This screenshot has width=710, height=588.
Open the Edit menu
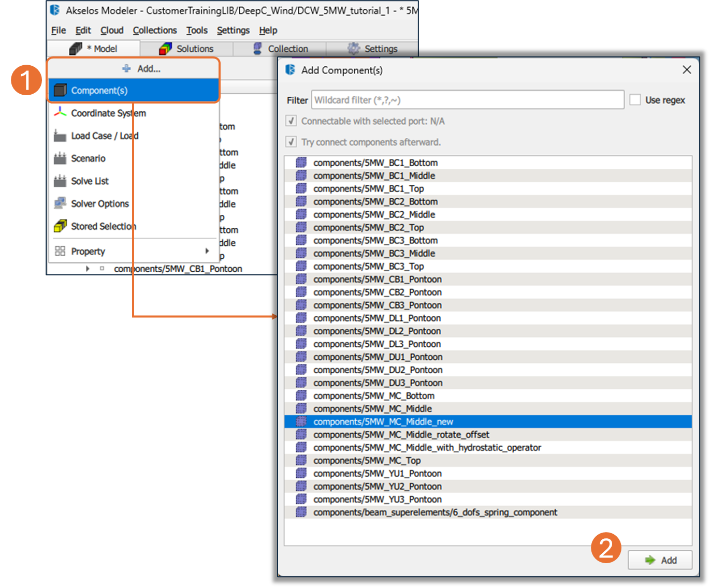pos(83,30)
